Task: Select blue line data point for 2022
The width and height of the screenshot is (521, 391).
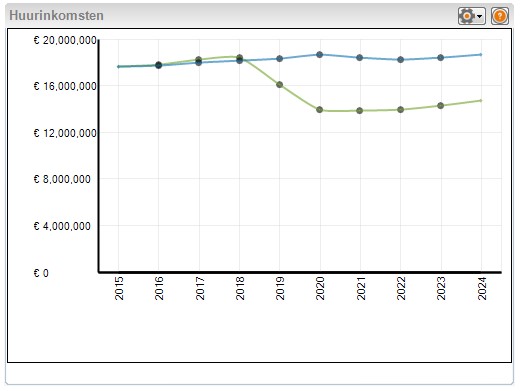Action: coord(400,60)
